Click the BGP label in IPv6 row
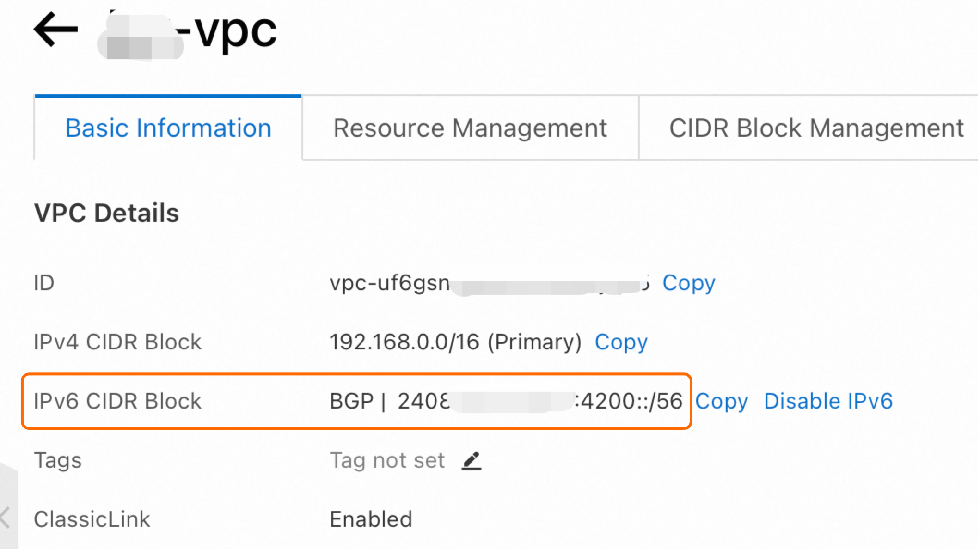This screenshot has height=549, width=980. (354, 401)
